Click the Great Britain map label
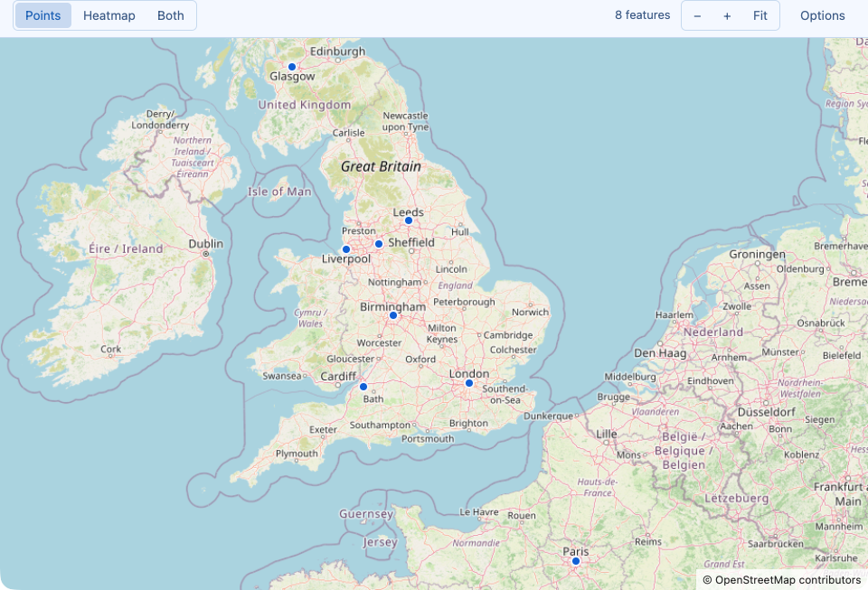The image size is (868, 590). coord(381,166)
